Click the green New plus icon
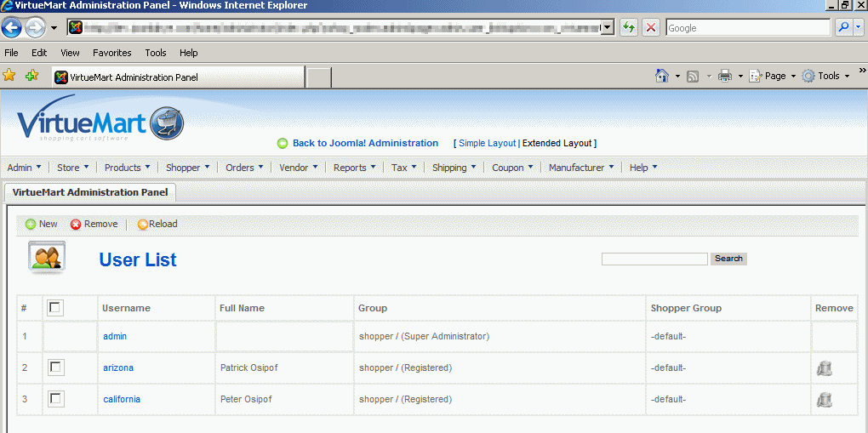Viewport: 868px width, 433px height. click(x=31, y=225)
